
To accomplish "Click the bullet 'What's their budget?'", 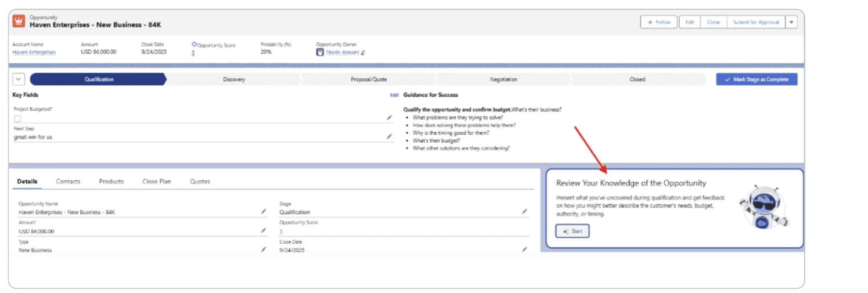I will (436, 140).
